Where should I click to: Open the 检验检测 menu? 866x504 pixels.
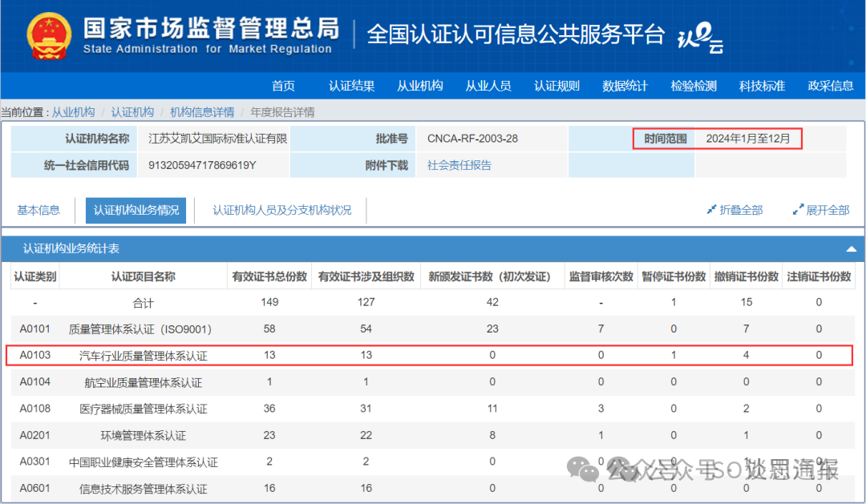693,86
